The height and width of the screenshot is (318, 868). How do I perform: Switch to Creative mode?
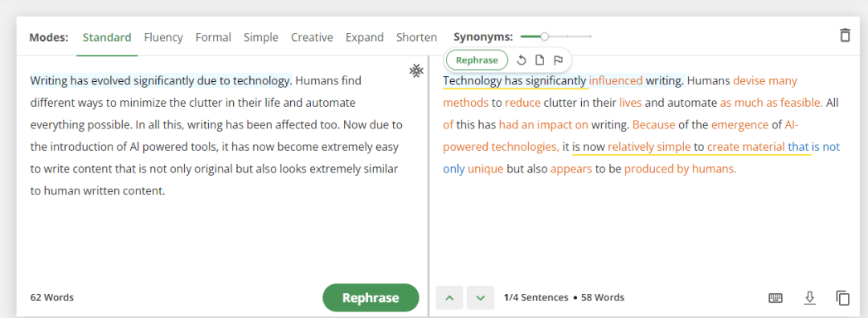[x=312, y=38]
